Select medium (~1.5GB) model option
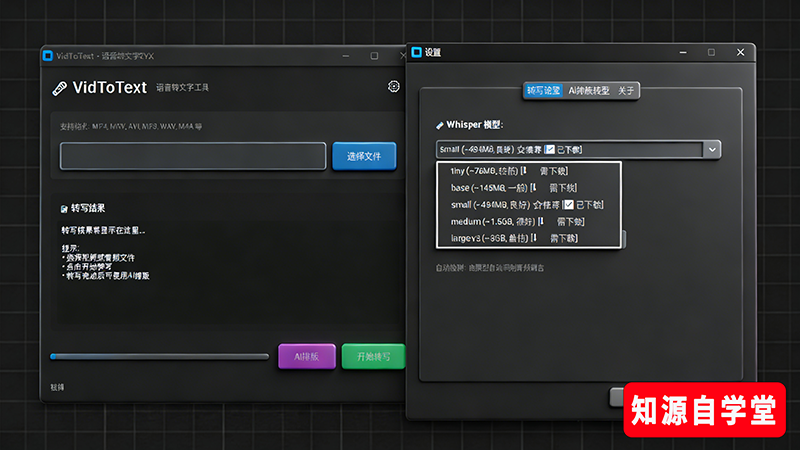800x450 pixels. point(529,221)
